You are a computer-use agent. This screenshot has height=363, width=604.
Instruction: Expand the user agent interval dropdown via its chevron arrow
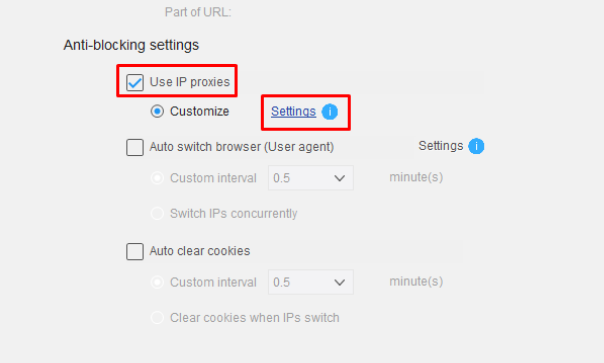(339, 178)
